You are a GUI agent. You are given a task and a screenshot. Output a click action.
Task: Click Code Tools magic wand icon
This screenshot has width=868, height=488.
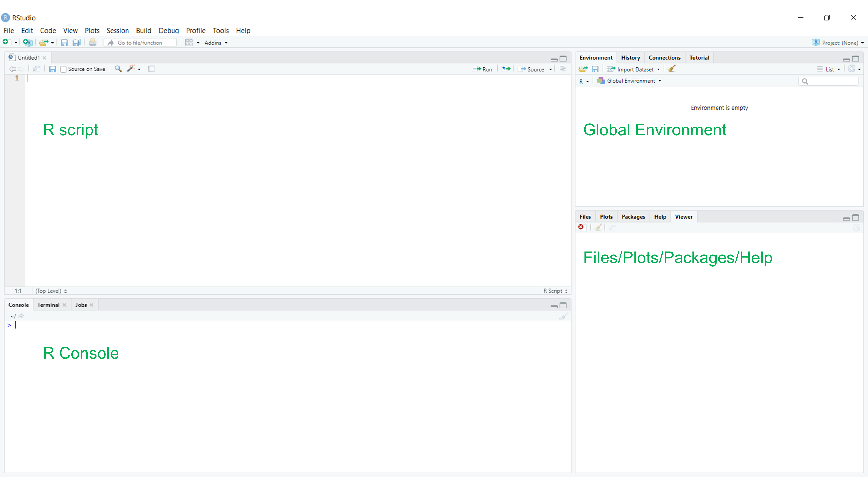coord(131,68)
